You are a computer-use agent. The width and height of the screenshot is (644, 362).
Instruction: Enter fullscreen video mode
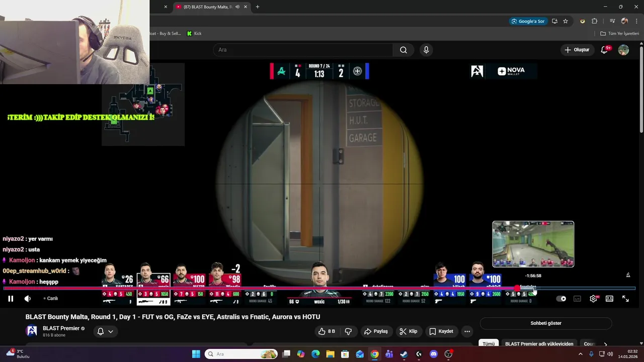click(625, 299)
